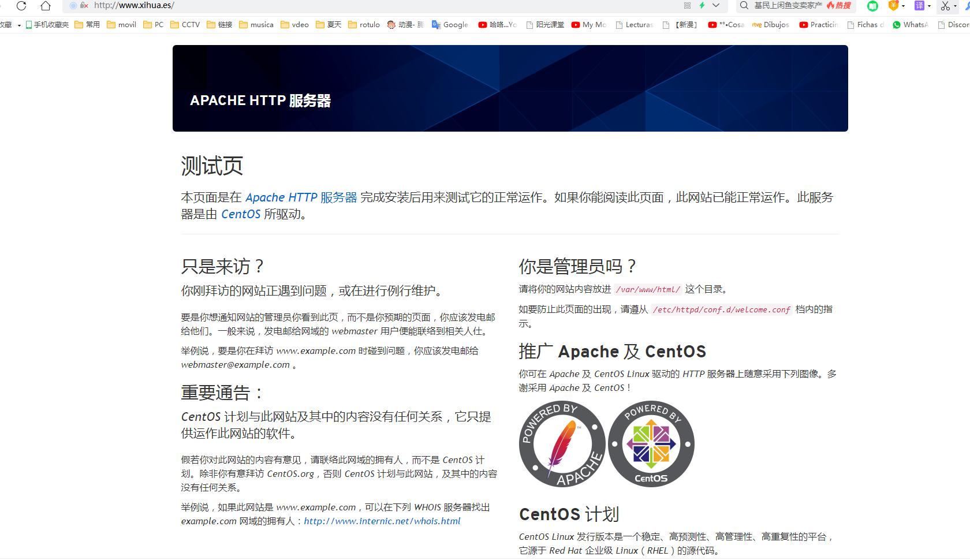970x560 pixels.
Task: Click the green square extension icon
Action: click(x=872, y=6)
